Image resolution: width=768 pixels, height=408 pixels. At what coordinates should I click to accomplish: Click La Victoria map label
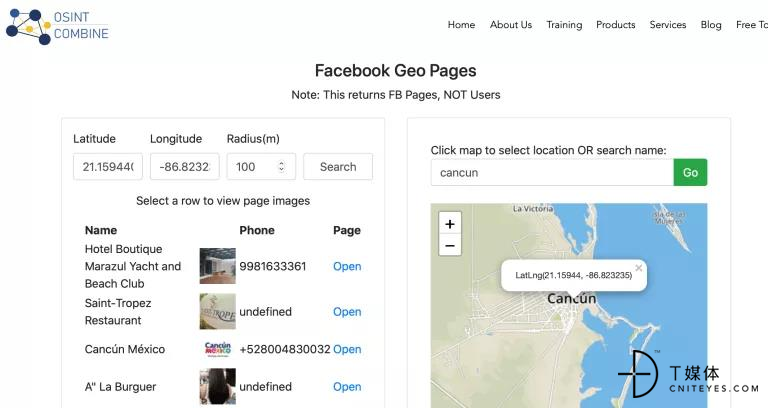[x=533, y=209]
